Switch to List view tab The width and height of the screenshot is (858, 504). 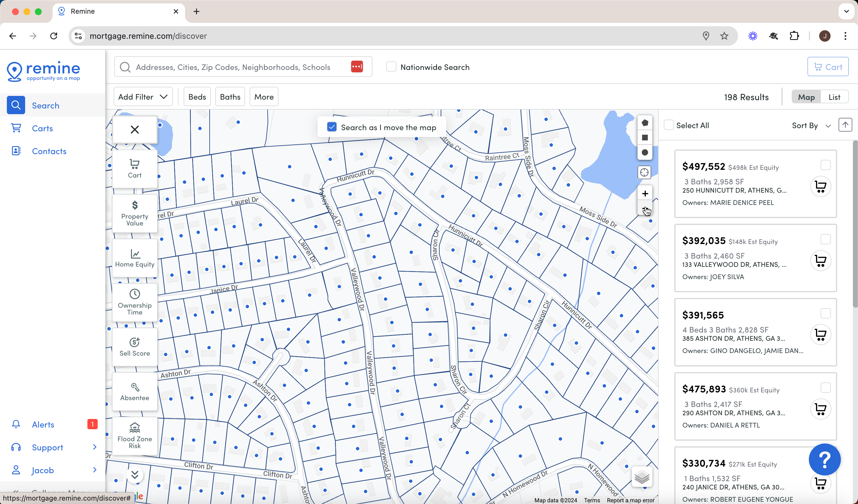coord(834,97)
